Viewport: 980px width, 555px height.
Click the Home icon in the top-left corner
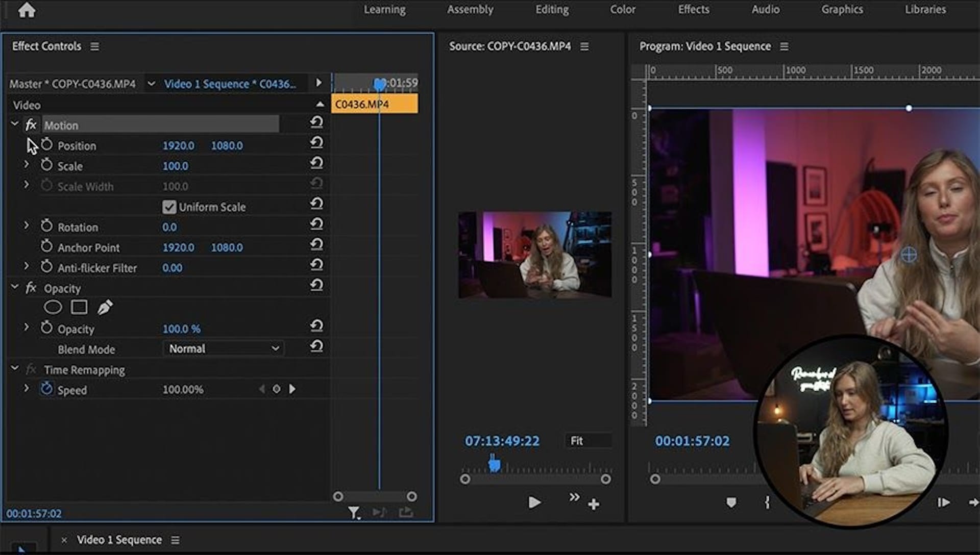tap(27, 10)
